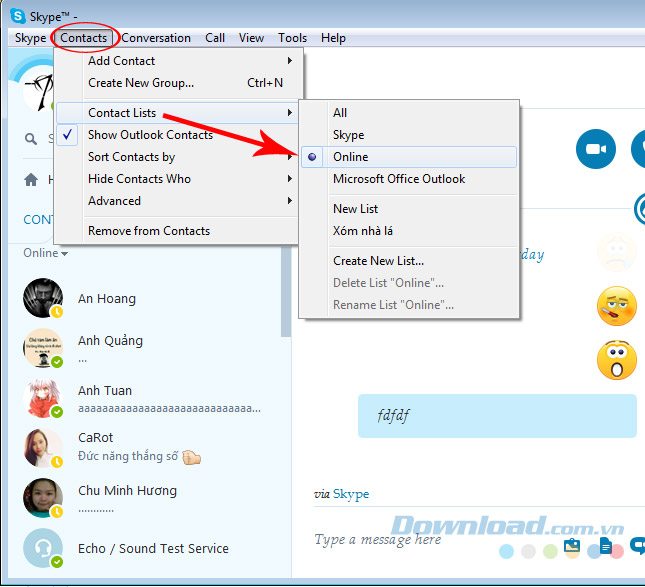Select the Xóm nhà lá list
This screenshot has height=587, width=645.
(408, 231)
